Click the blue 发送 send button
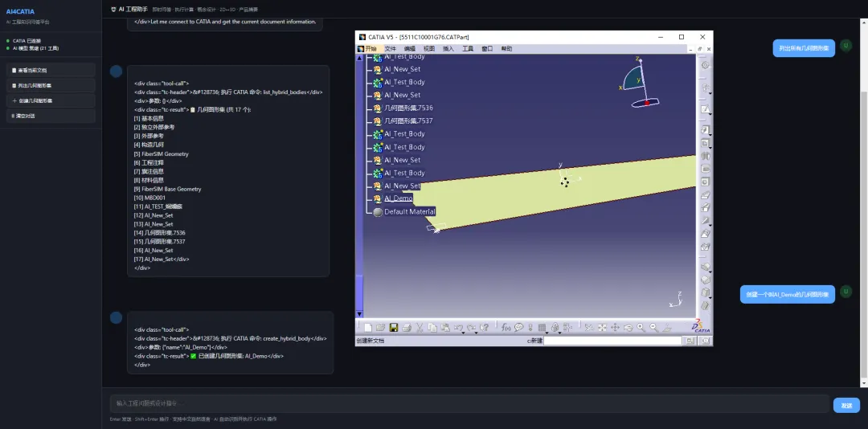 846,405
